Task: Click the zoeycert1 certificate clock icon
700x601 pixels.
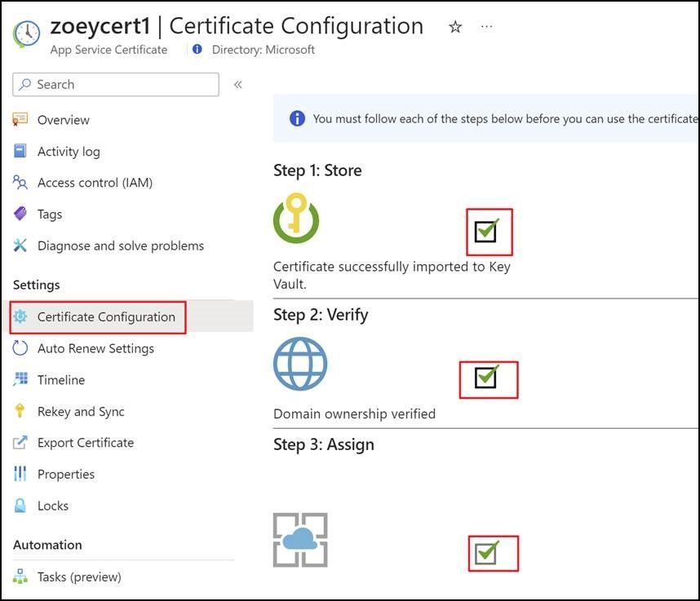Action: click(x=26, y=33)
